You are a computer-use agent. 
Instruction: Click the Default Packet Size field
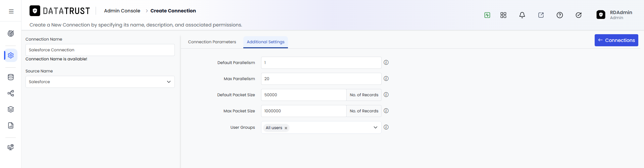[x=304, y=95]
